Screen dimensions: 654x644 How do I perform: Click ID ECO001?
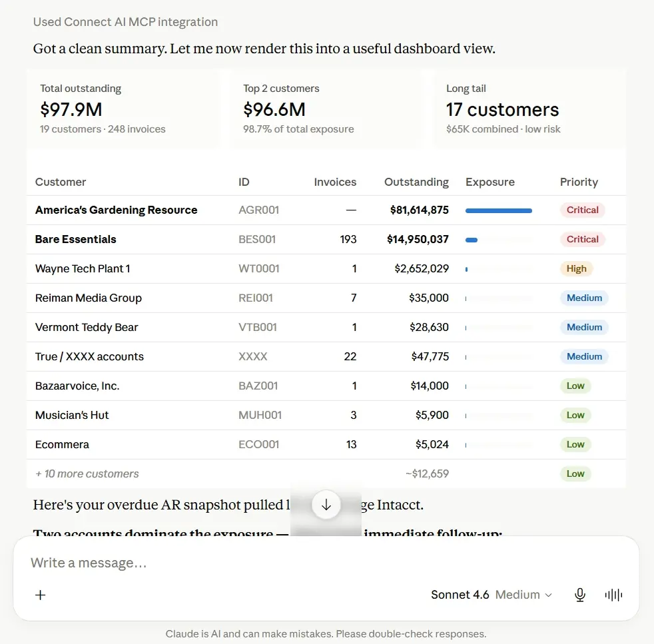point(258,445)
